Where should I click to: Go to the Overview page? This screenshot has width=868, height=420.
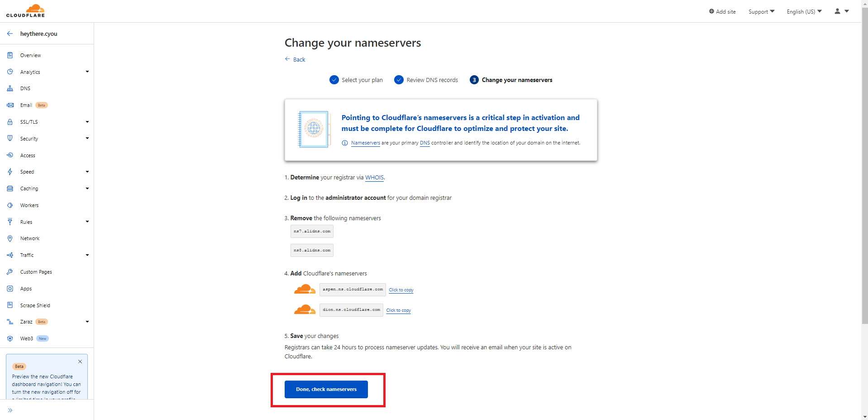30,55
